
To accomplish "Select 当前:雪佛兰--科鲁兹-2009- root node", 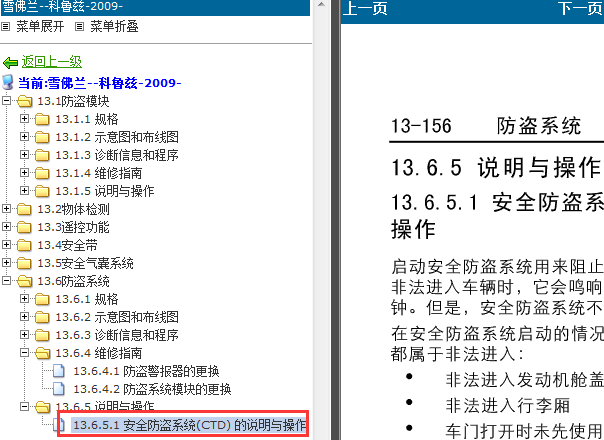I will pyautogui.click(x=100, y=83).
